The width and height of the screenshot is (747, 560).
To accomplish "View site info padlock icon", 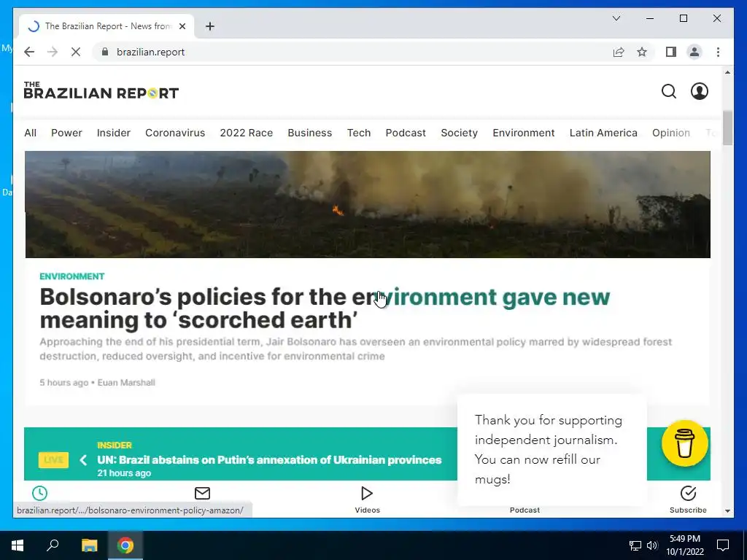I will coord(105,52).
